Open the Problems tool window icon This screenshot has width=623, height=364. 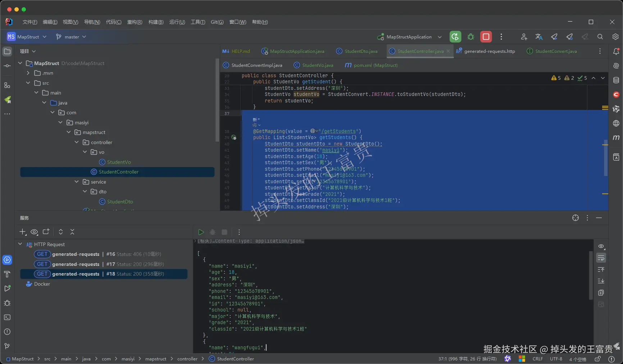(7, 332)
